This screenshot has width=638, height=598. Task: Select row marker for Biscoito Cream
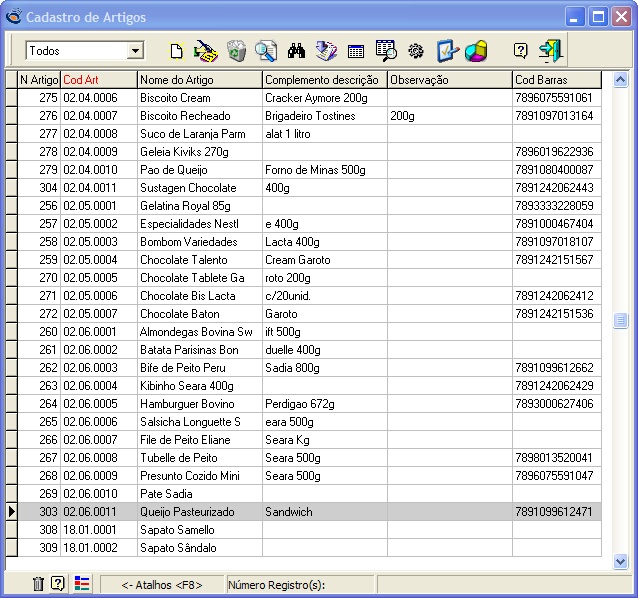point(11,98)
